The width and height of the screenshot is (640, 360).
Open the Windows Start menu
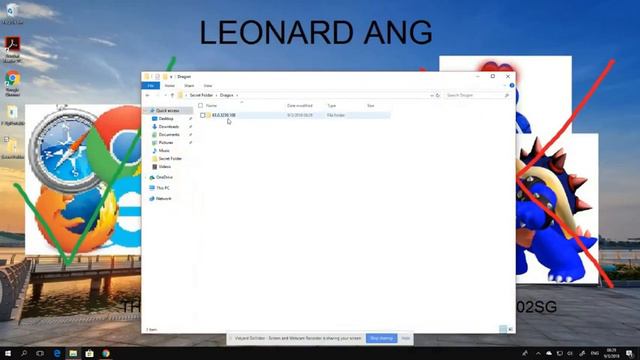[x=8, y=353]
